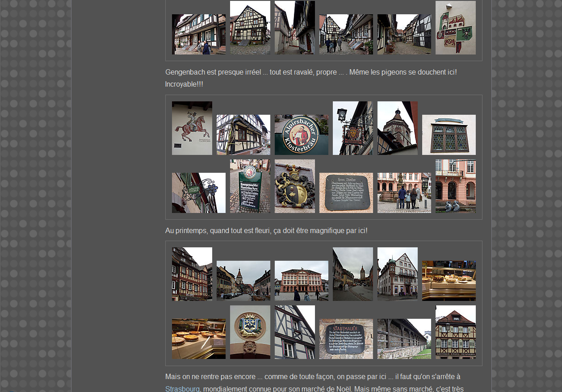The width and height of the screenshot is (562, 392).
Task: Click the tart display case thumbnail
Action: pyautogui.click(x=198, y=339)
